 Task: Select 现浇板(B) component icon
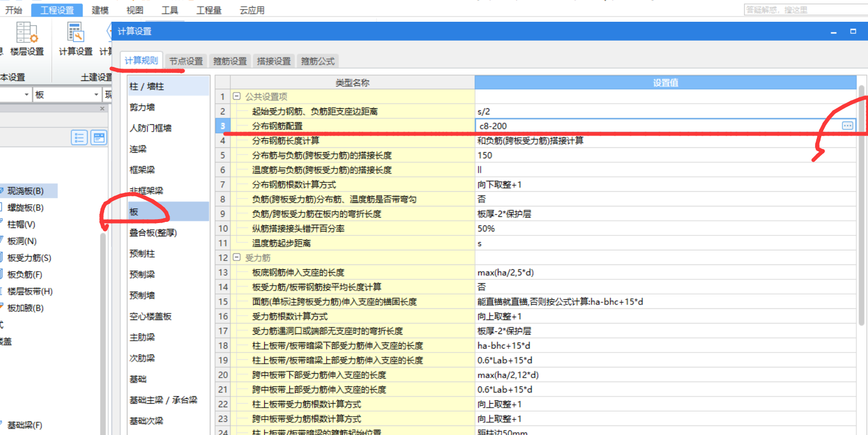tap(2, 191)
